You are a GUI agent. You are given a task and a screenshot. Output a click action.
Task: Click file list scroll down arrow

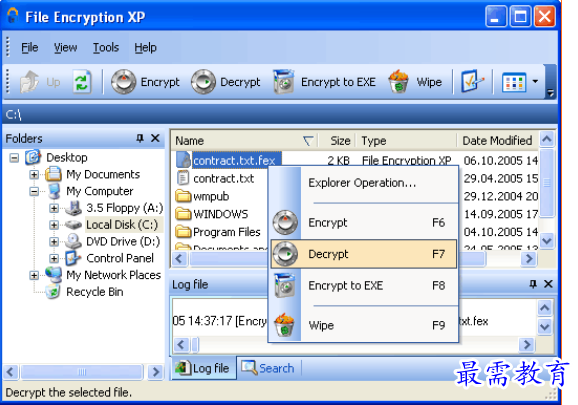coord(547,241)
